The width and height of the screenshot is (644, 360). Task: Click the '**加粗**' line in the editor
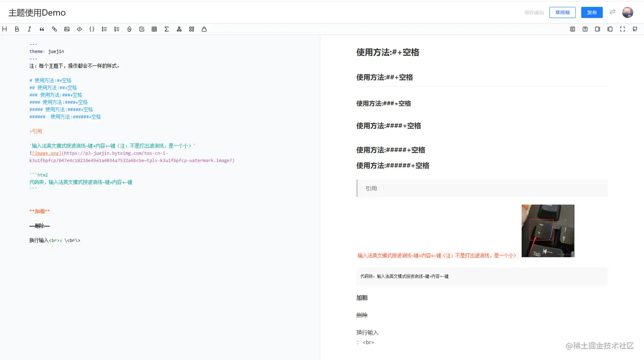40,211
